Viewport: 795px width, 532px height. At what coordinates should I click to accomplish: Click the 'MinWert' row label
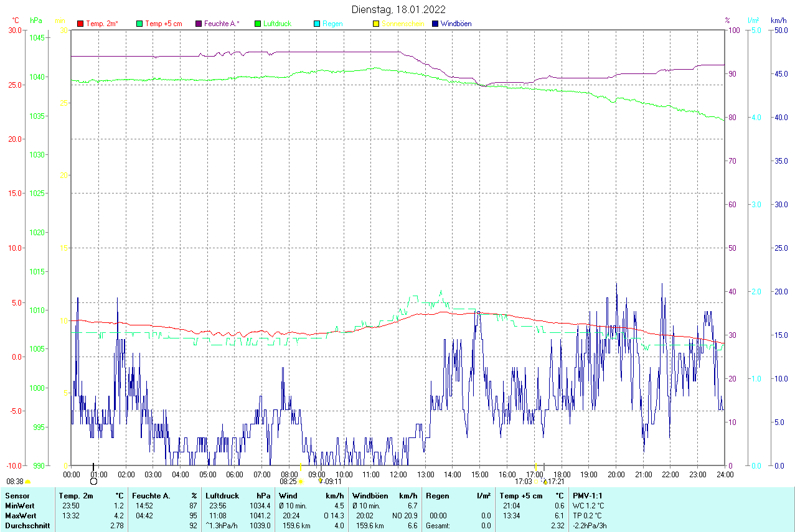[x=20, y=506]
